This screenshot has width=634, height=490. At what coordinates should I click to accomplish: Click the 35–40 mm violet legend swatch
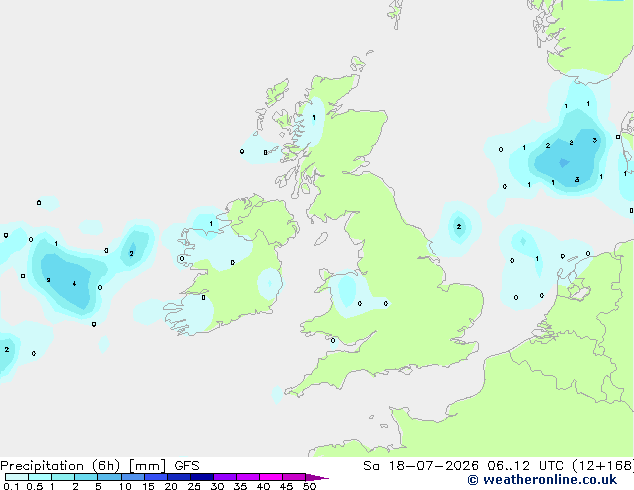pos(248,477)
